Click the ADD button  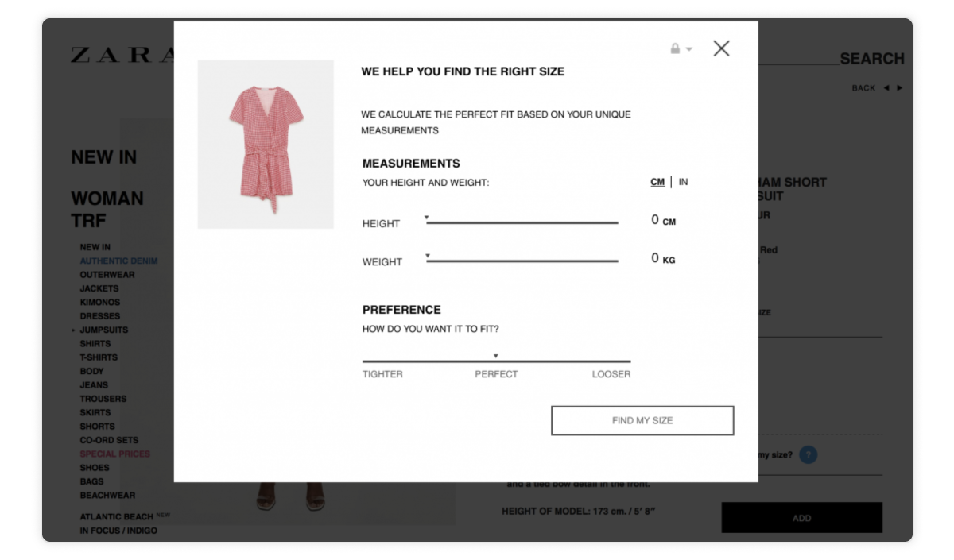point(801,517)
